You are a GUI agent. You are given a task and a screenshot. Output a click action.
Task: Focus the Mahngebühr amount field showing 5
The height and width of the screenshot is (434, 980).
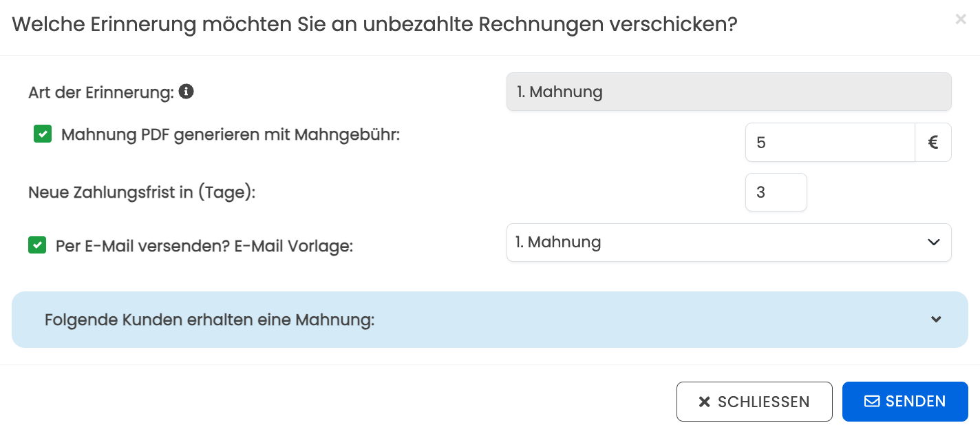point(830,143)
